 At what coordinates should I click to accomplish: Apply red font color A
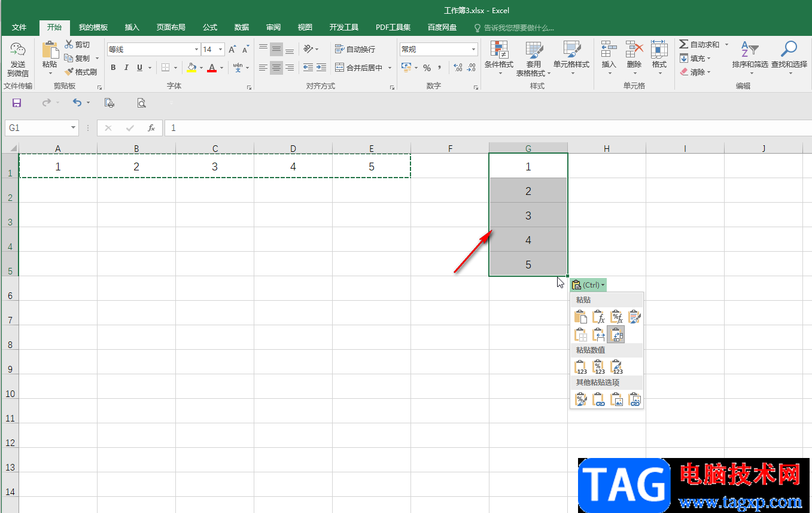point(211,68)
